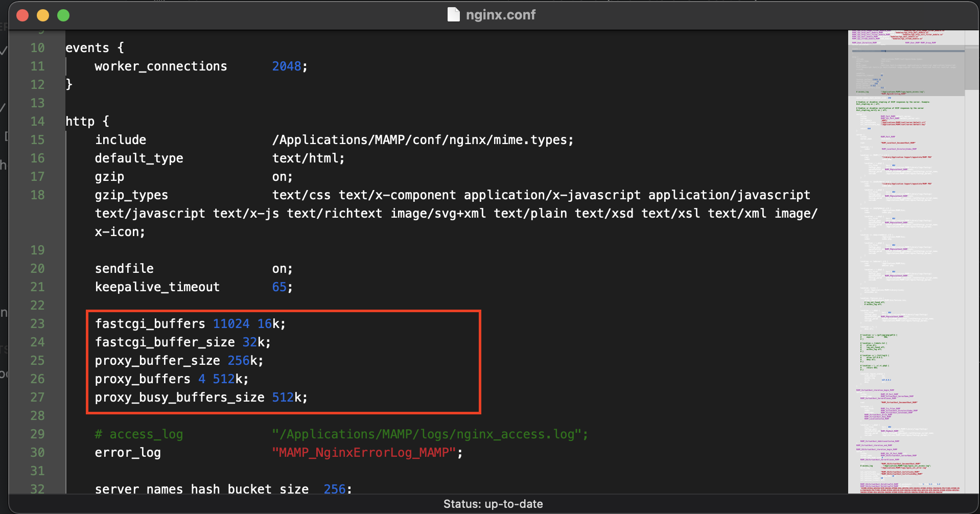Click the value 256k on line 25
This screenshot has width=980, height=514.
click(x=242, y=361)
